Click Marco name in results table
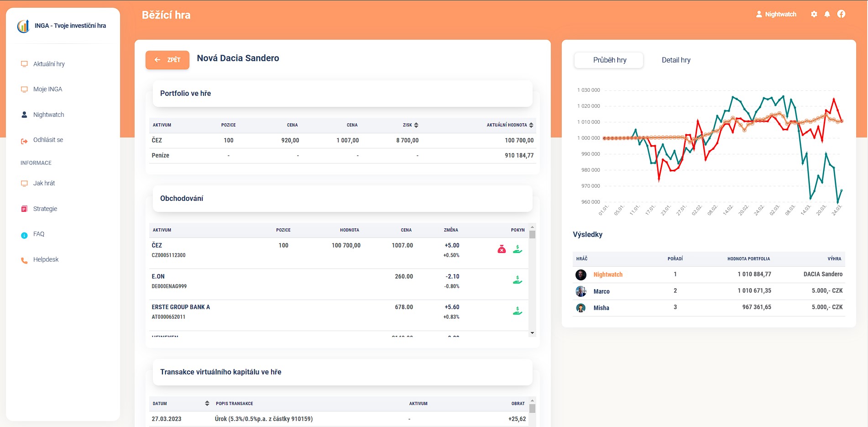The image size is (868, 427). (x=601, y=291)
